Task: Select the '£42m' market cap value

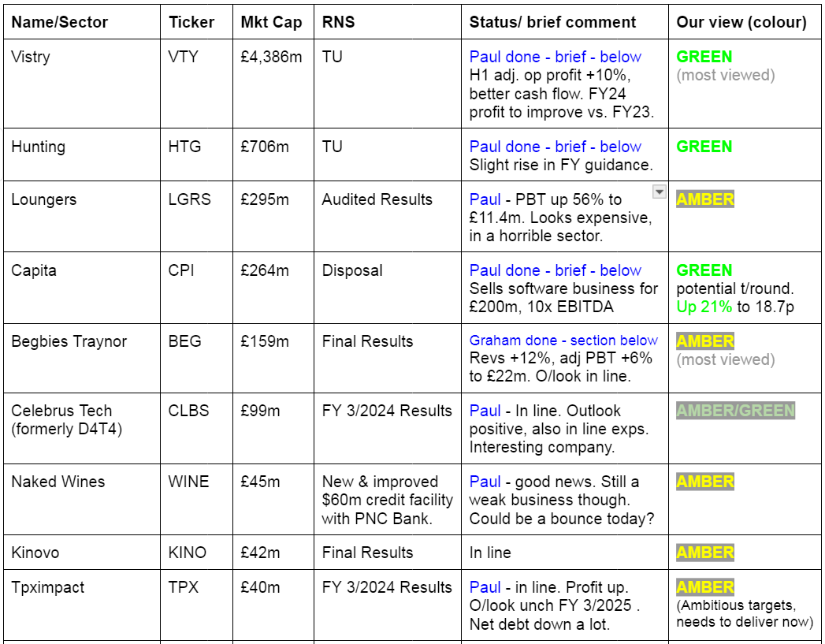Action: [261, 553]
